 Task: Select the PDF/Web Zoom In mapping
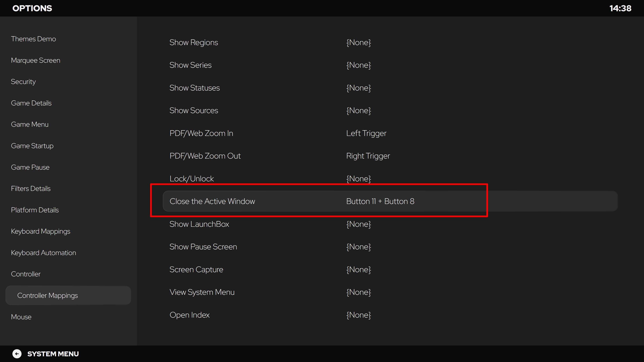390,133
